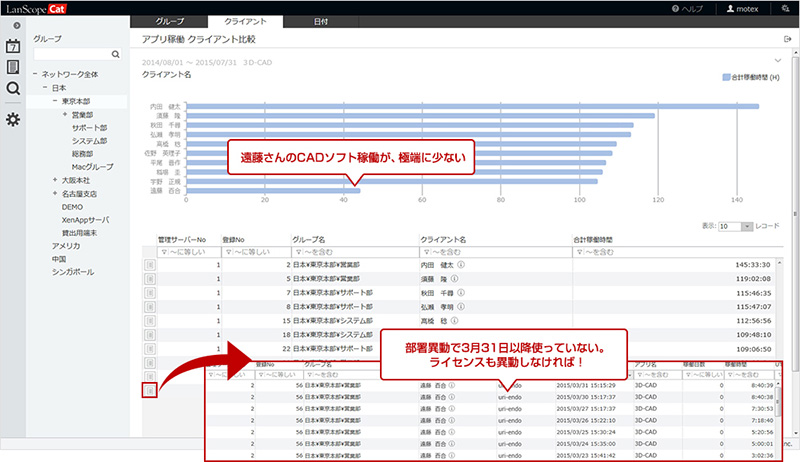Expand the 名古屋支店 tree node
The height and width of the screenshot is (462, 800).
[55, 193]
